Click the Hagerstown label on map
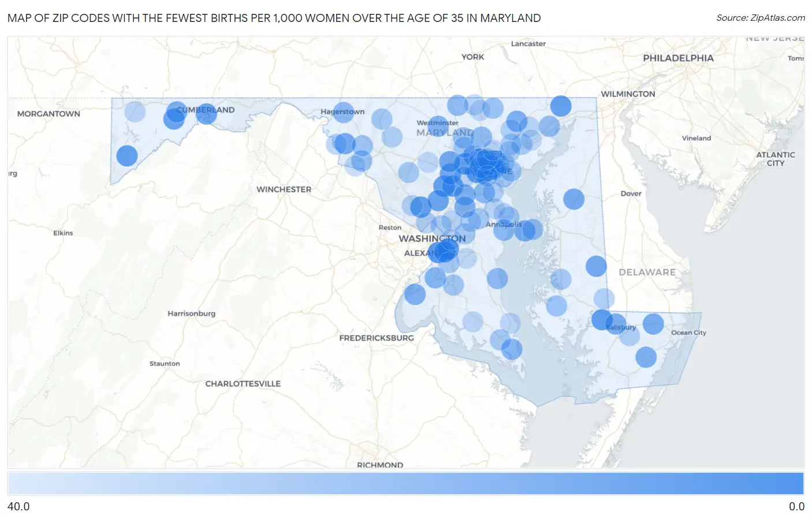The height and width of the screenshot is (519, 812). pos(342,112)
